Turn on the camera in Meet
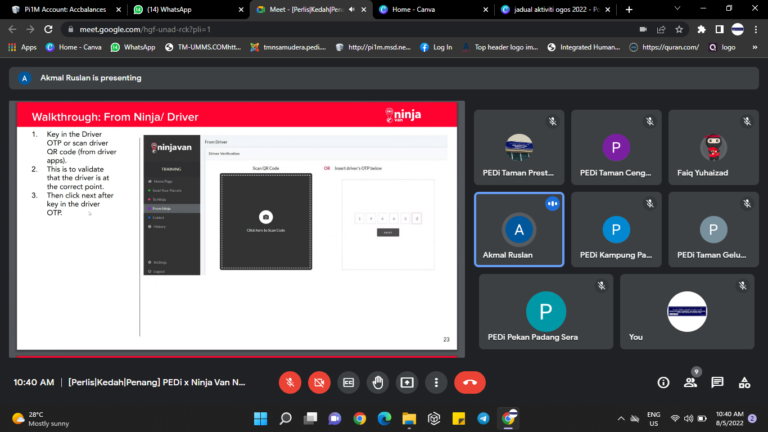 (x=319, y=383)
